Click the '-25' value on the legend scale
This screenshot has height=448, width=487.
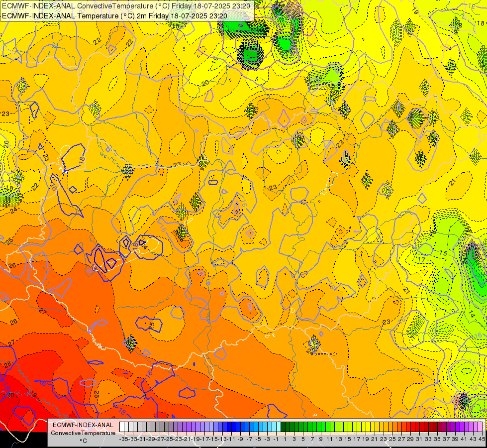tap(169, 439)
